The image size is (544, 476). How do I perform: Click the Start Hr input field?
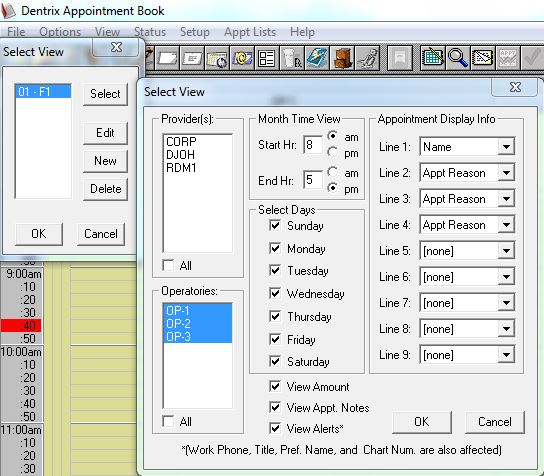pyautogui.click(x=313, y=144)
